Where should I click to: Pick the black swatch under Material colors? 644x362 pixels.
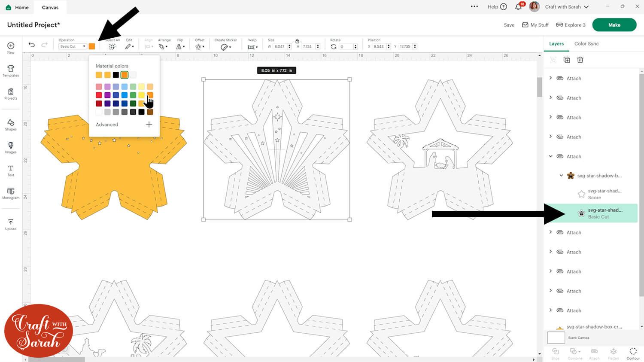pyautogui.click(x=116, y=75)
